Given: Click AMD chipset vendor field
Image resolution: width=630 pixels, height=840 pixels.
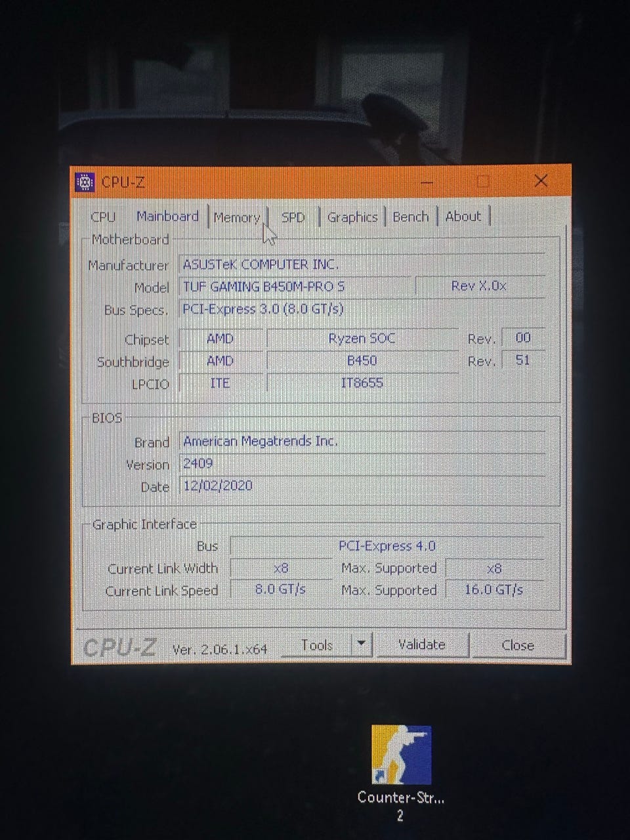Looking at the screenshot, I should 221,339.
